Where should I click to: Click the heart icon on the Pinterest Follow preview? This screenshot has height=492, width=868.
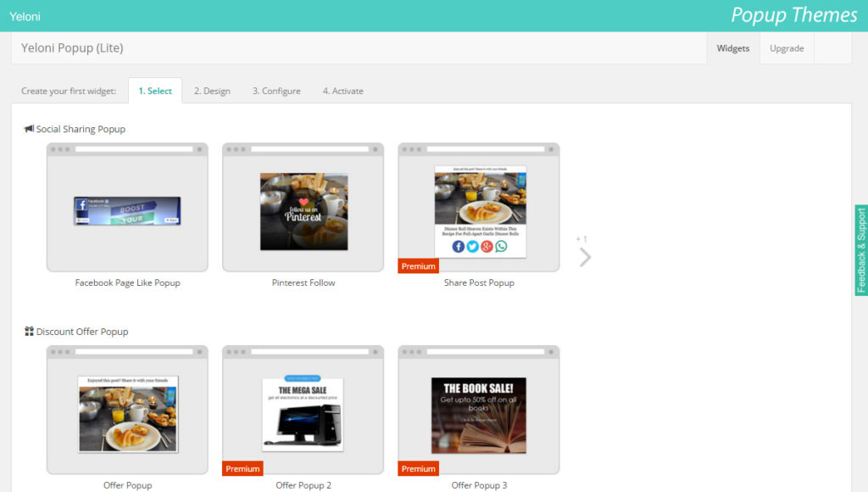[x=303, y=202]
